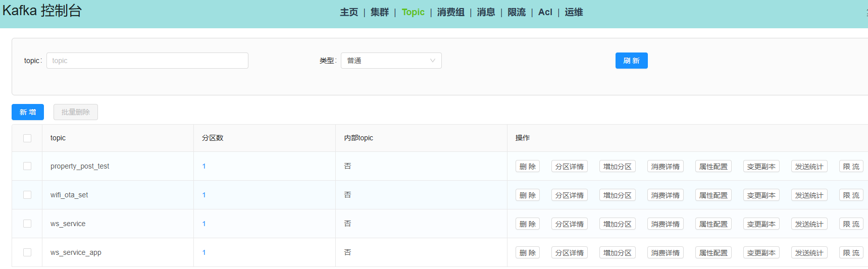
Task: Open the 类型 dropdown showing 普通
Action: pos(391,61)
